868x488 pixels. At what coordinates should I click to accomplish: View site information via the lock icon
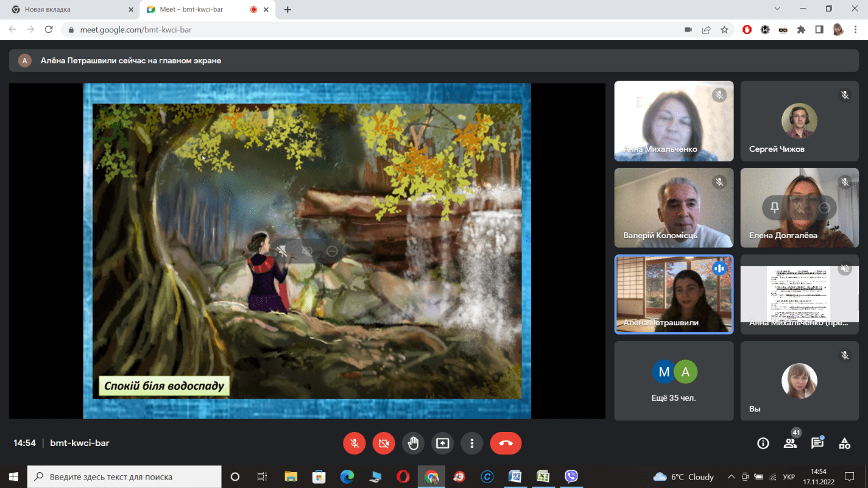(x=71, y=29)
